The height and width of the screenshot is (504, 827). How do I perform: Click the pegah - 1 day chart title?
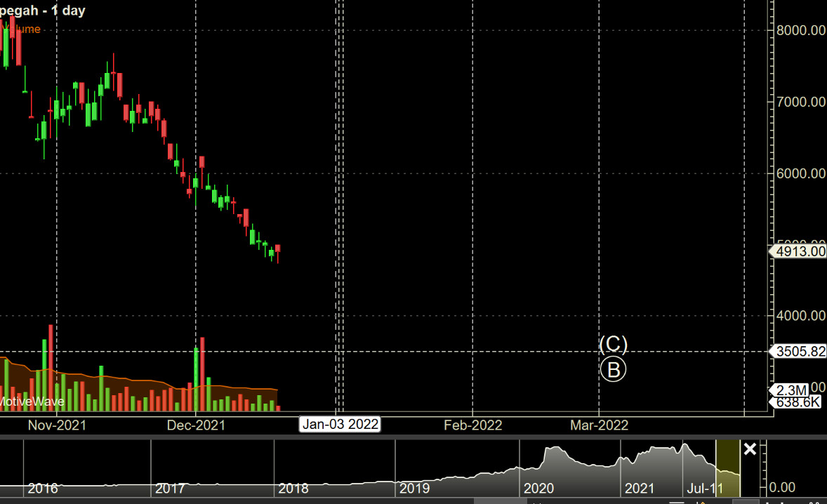tap(42, 11)
